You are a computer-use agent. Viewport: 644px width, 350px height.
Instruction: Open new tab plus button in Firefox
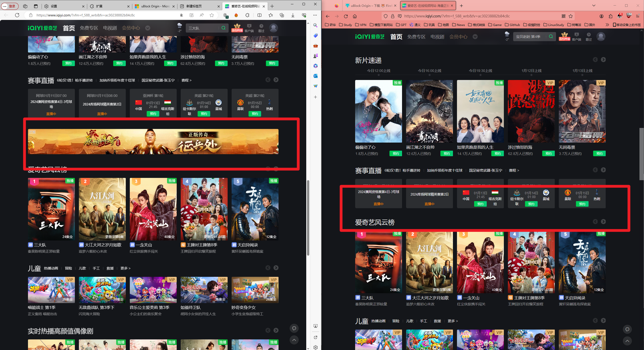click(461, 6)
